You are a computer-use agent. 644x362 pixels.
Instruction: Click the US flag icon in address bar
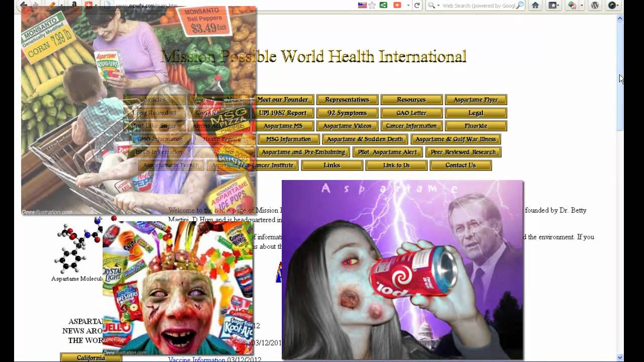362,5
